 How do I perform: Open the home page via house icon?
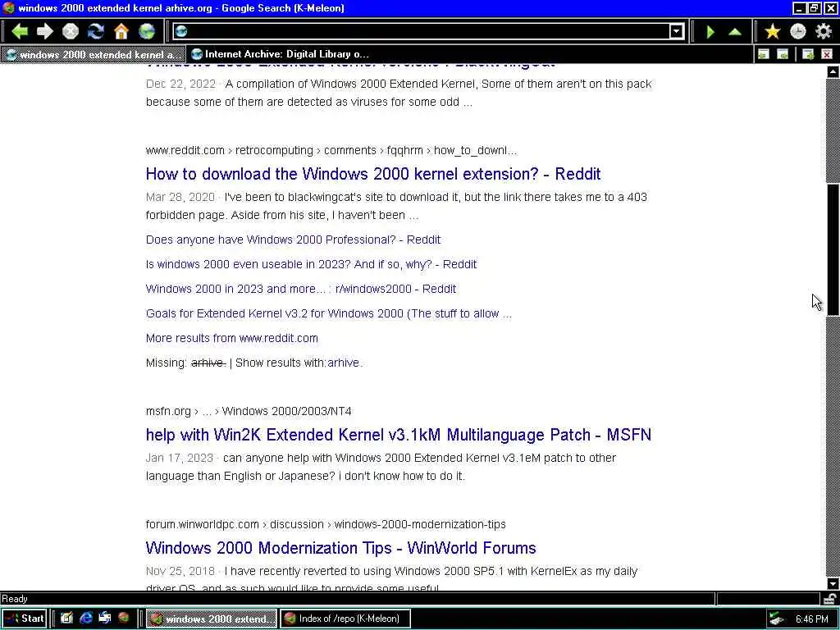pyautogui.click(x=121, y=32)
